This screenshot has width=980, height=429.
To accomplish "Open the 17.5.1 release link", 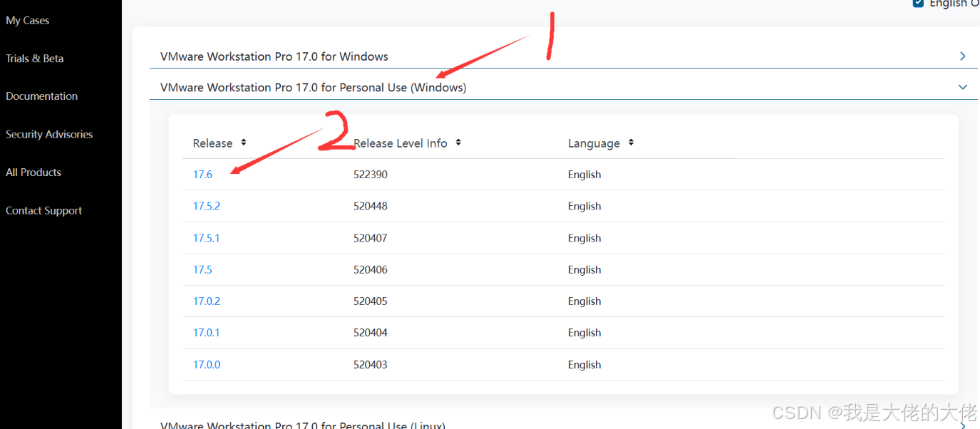I will (207, 238).
